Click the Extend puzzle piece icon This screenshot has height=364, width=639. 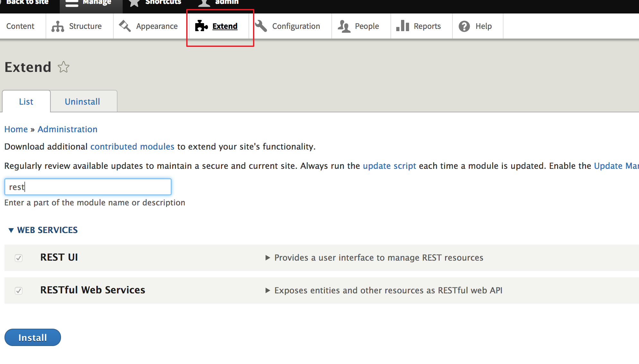(x=201, y=26)
